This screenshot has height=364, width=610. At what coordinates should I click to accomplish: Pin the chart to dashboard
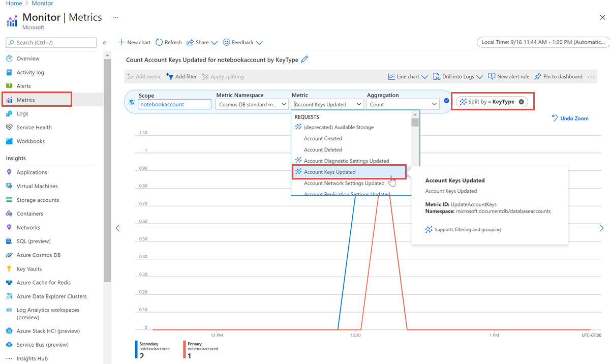click(558, 76)
